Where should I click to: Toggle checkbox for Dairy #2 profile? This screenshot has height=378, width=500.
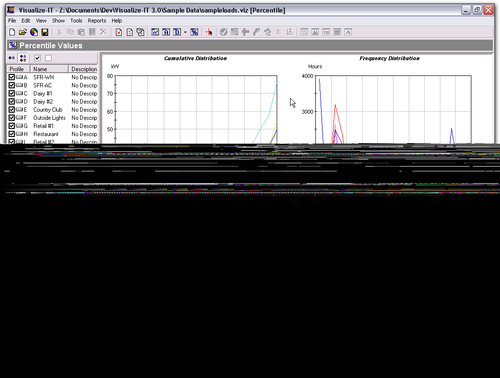click(12, 101)
